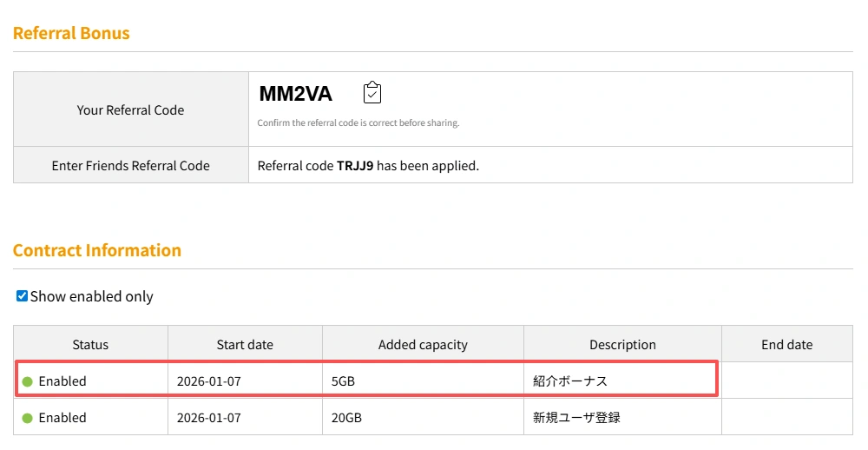Select the End date column header
Screen dimensions: 868x450
click(x=786, y=345)
